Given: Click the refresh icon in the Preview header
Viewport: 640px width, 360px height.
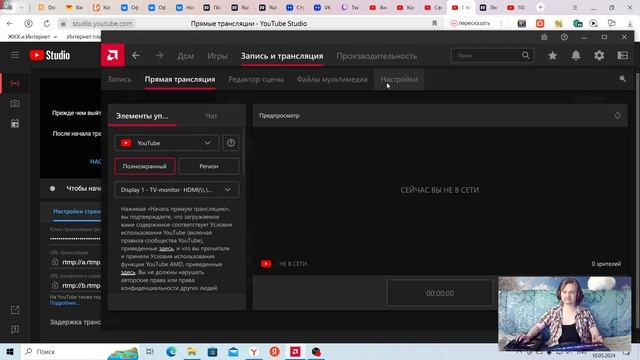Looking at the screenshot, I should coord(617,116).
